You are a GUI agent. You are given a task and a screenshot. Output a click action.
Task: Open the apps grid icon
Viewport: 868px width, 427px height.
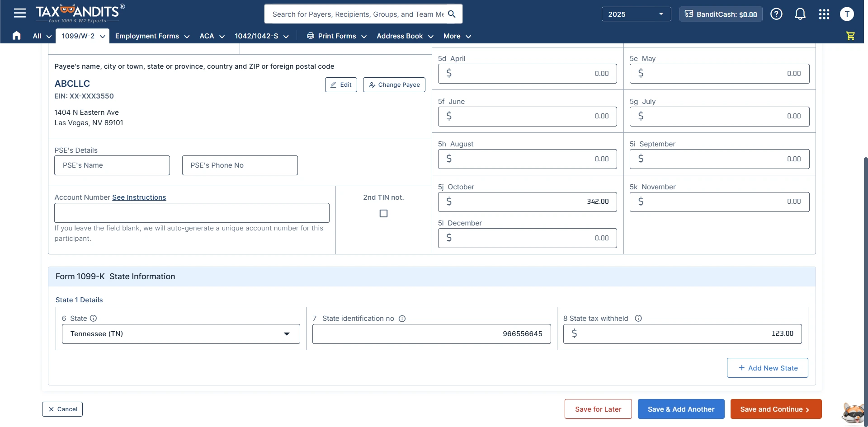824,14
